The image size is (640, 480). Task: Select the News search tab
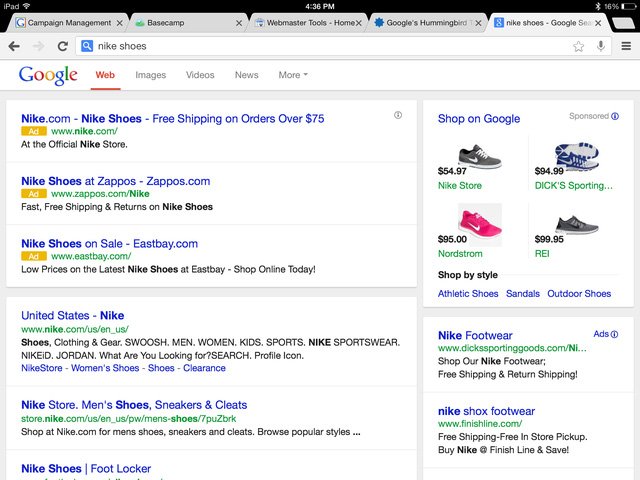(247, 75)
